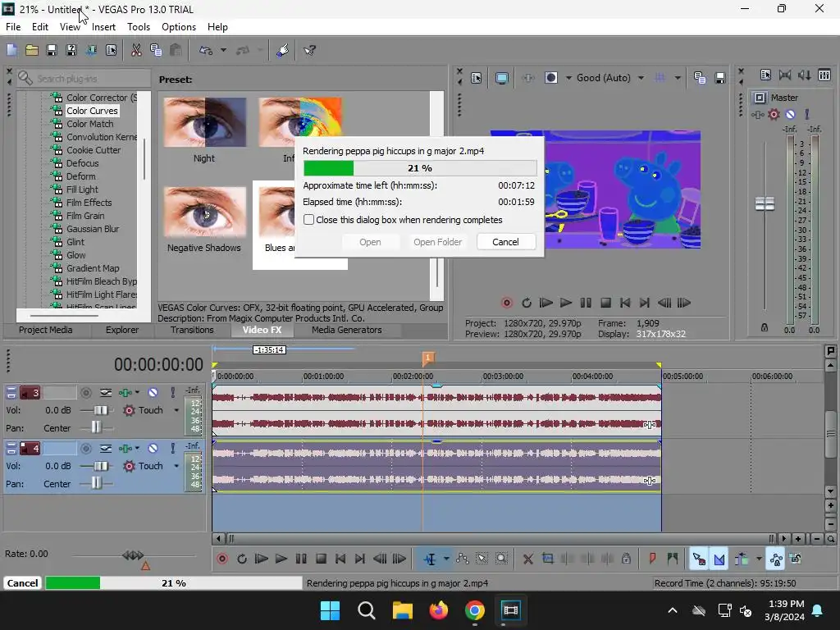Click the Lock event icon
Viewport: 840px width, 630px height.
[626, 559]
